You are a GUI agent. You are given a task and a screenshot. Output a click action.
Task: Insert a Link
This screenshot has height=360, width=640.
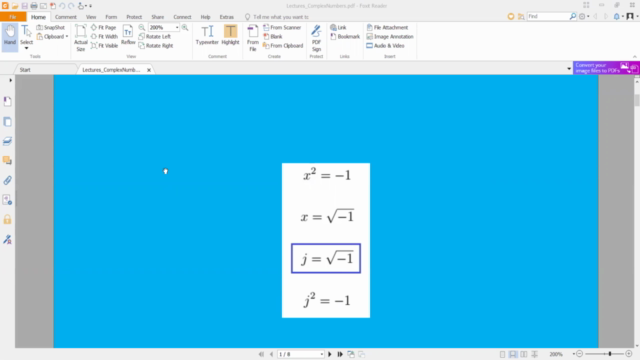[x=338, y=27]
